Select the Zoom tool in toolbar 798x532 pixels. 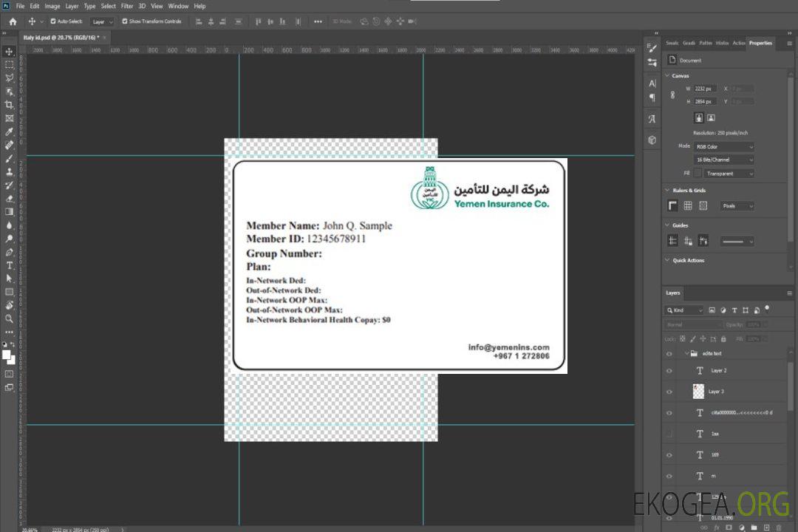(10, 318)
